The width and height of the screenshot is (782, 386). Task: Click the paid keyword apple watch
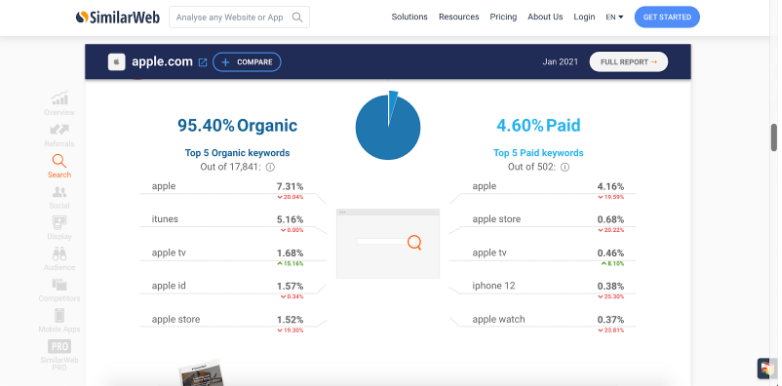pos(499,320)
